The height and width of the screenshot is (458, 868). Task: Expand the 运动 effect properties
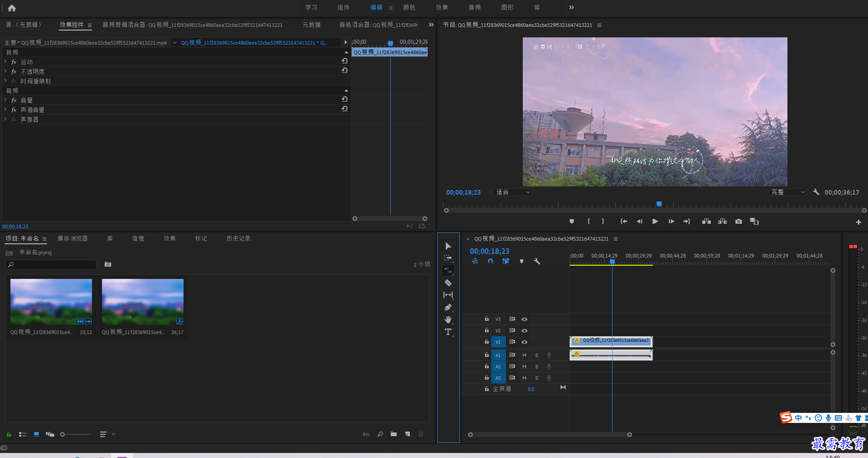click(x=5, y=62)
